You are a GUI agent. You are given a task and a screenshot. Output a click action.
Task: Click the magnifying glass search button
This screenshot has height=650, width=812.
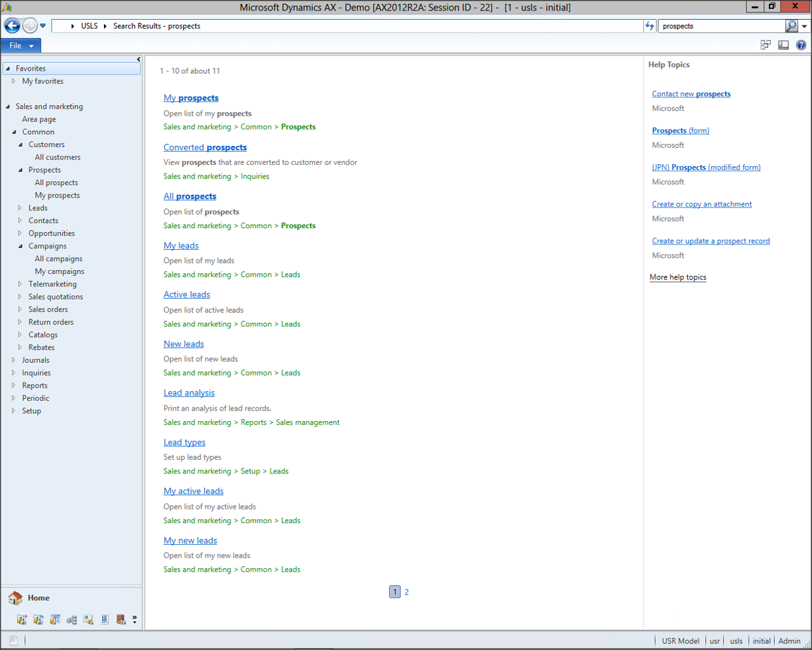coord(791,26)
